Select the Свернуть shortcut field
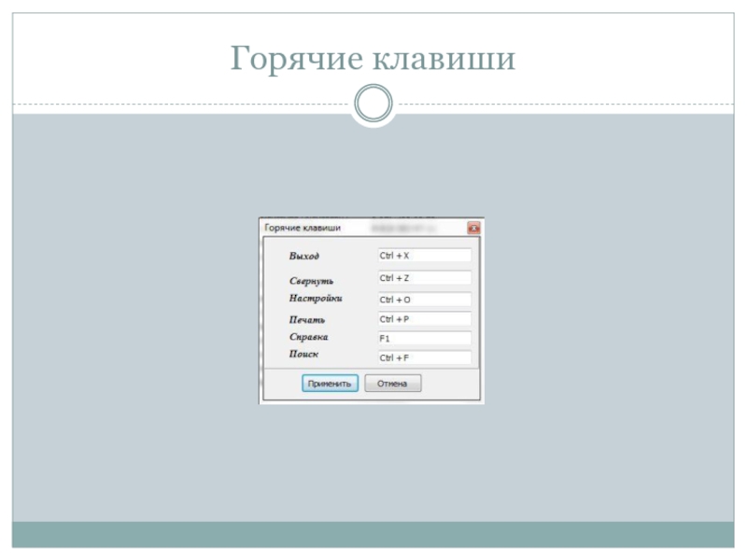The image size is (747, 560). [x=424, y=278]
